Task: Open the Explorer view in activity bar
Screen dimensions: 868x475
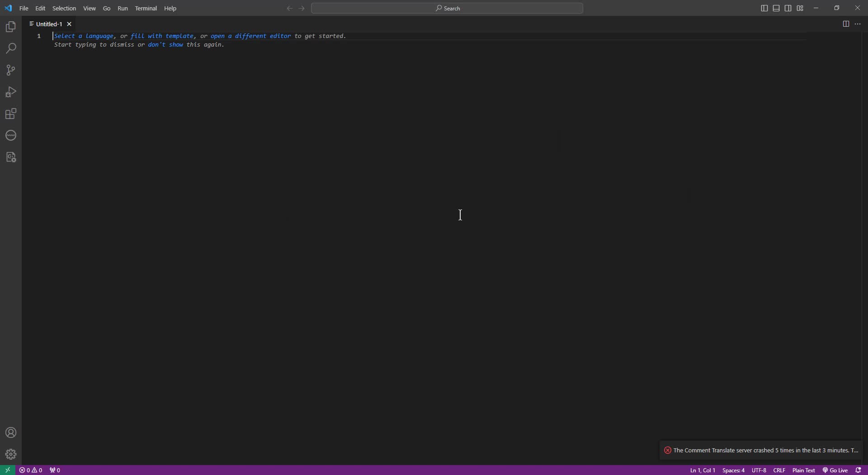Action: coord(11,27)
